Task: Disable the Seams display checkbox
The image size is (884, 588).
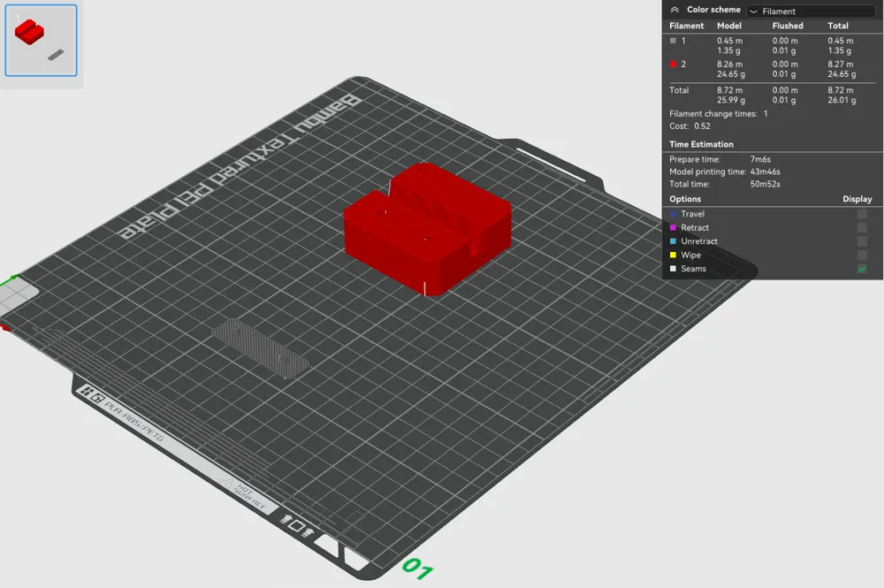Action: pyautogui.click(x=862, y=269)
